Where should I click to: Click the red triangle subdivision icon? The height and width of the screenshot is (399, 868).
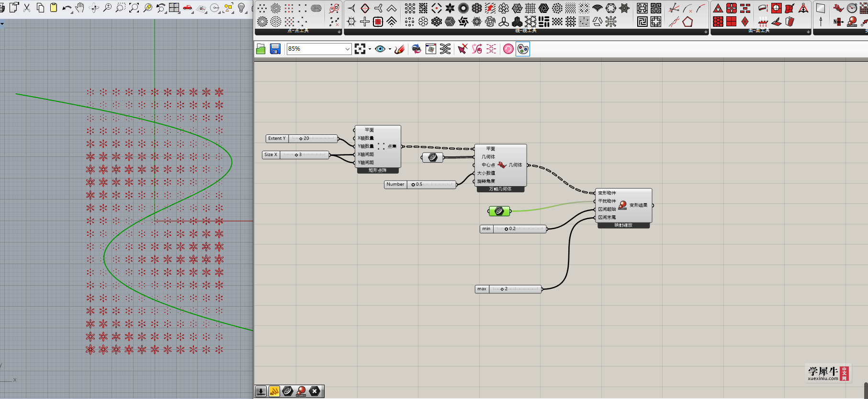[718, 8]
